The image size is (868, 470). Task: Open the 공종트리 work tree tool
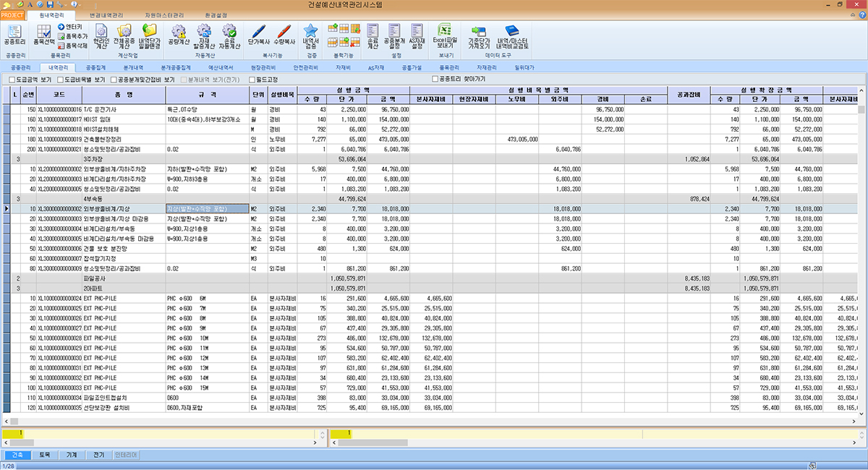pyautogui.click(x=14, y=34)
